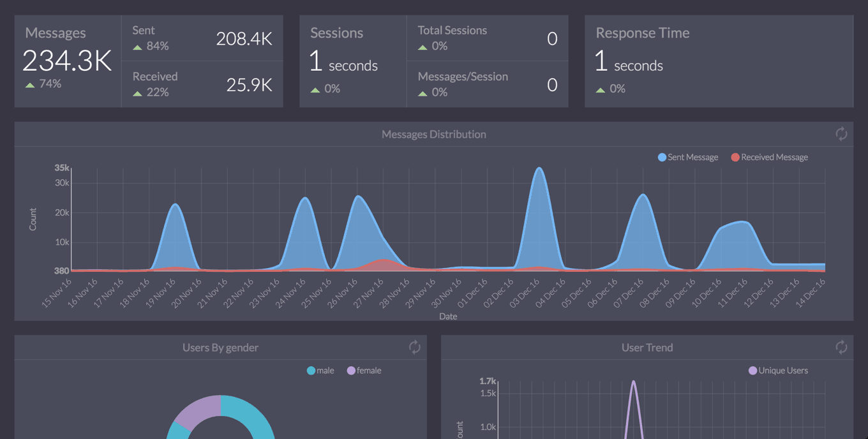This screenshot has width=868, height=439.
Task: Click the 20k y-axis label
Action: click(62, 212)
